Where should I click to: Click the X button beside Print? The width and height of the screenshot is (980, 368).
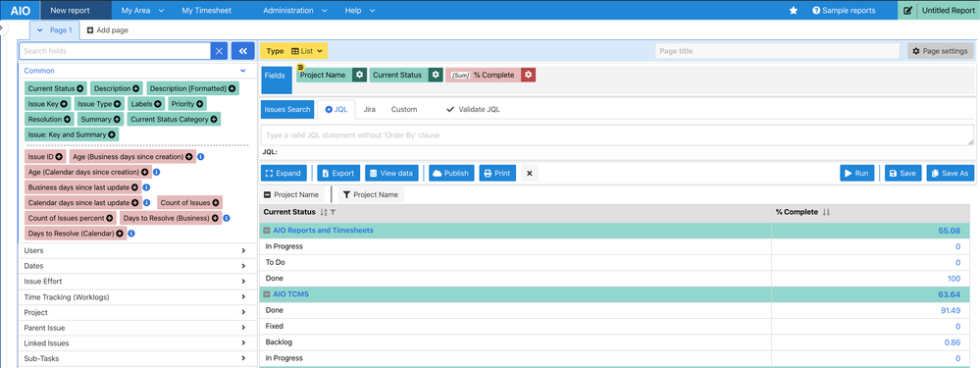click(x=529, y=173)
